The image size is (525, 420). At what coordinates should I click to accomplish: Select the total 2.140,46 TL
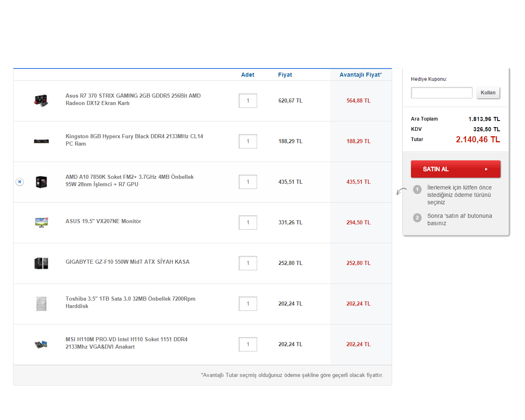point(478,139)
